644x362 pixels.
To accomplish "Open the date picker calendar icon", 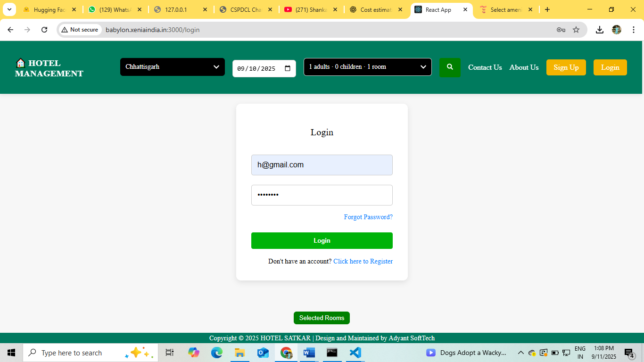I will coord(288,68).
